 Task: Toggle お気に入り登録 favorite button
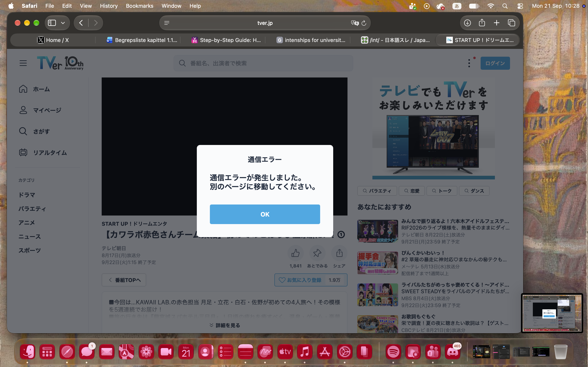click(311, 280)
